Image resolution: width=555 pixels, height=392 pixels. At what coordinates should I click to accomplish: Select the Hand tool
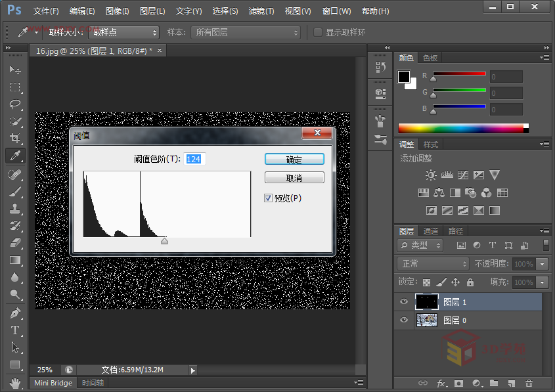click(15, 383)
